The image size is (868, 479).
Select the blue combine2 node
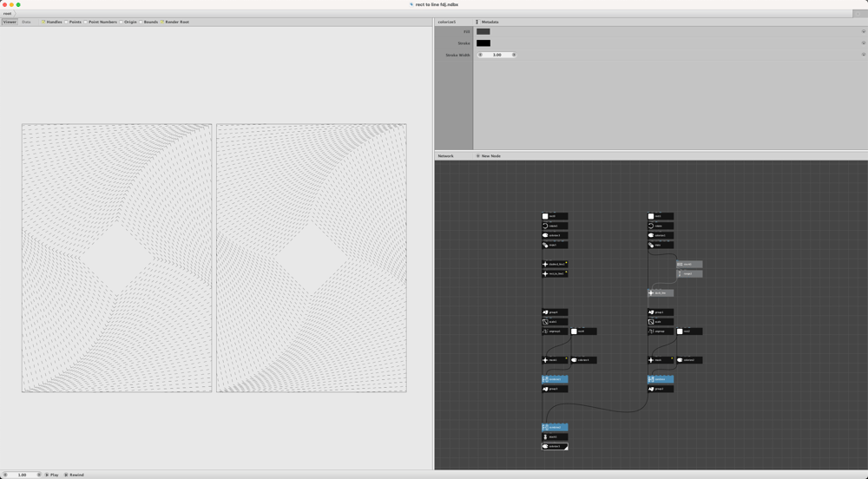coord(555,427)
